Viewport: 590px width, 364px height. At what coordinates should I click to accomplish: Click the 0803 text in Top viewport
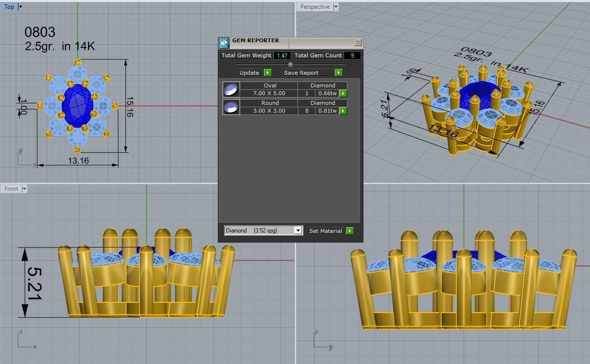pos(40,32)
